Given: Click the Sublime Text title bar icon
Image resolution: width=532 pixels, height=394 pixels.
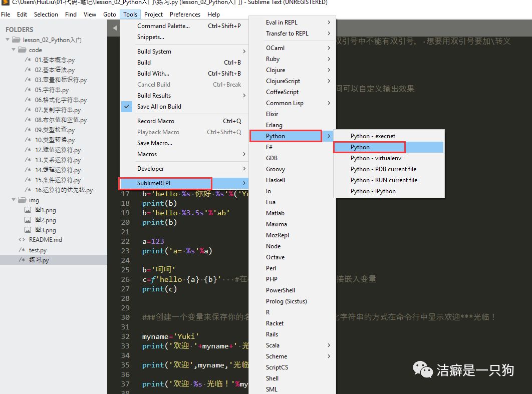Looking at the screenshot, I should tap(5, 2).
